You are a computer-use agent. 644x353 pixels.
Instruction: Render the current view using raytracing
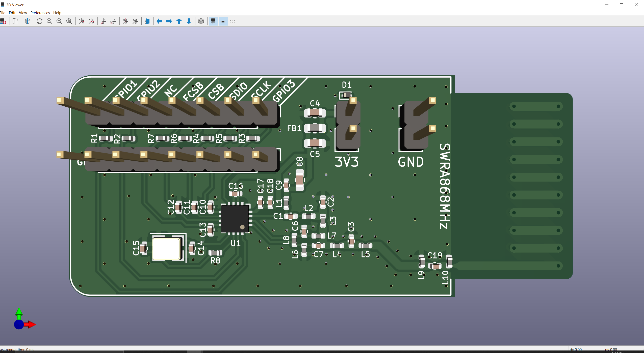pos(28,21)
